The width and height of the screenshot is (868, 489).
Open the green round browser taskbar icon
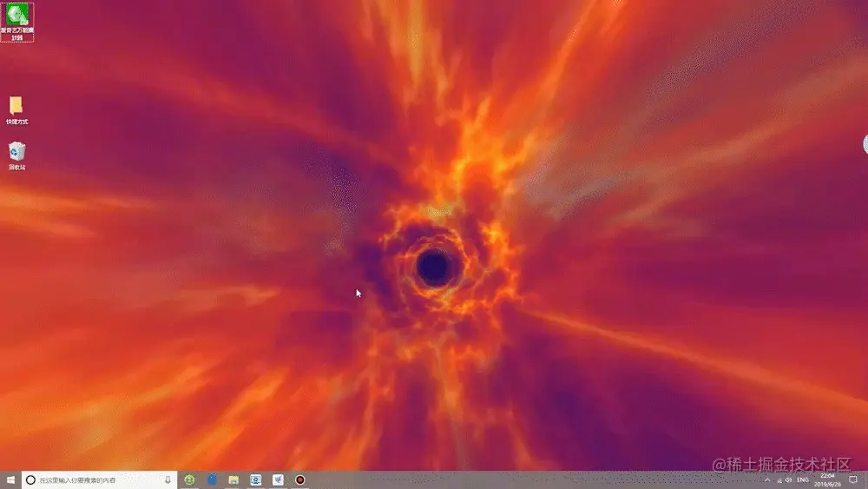point(189,480)
